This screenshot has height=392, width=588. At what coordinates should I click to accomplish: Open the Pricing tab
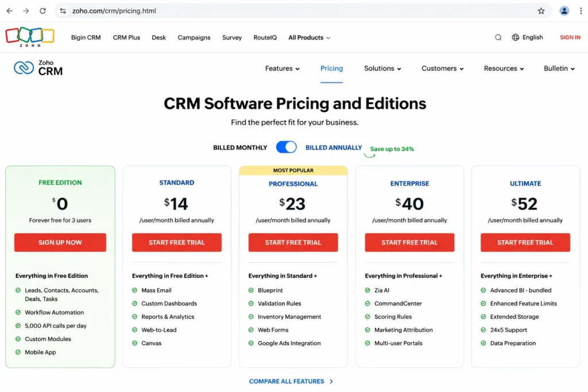[x=331, y=68]
